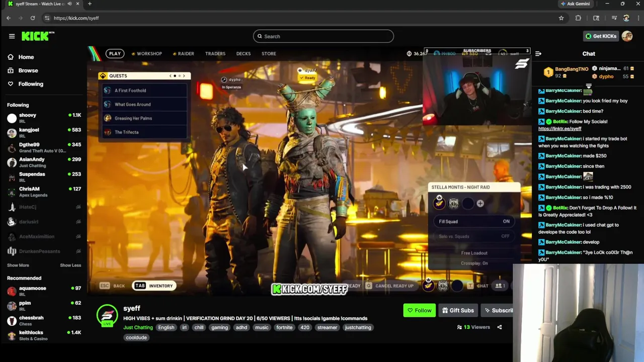Click BarryMcCakiner name on 'bed time?' message
Viewport: 644px width, 362px height.
(563, 111)
